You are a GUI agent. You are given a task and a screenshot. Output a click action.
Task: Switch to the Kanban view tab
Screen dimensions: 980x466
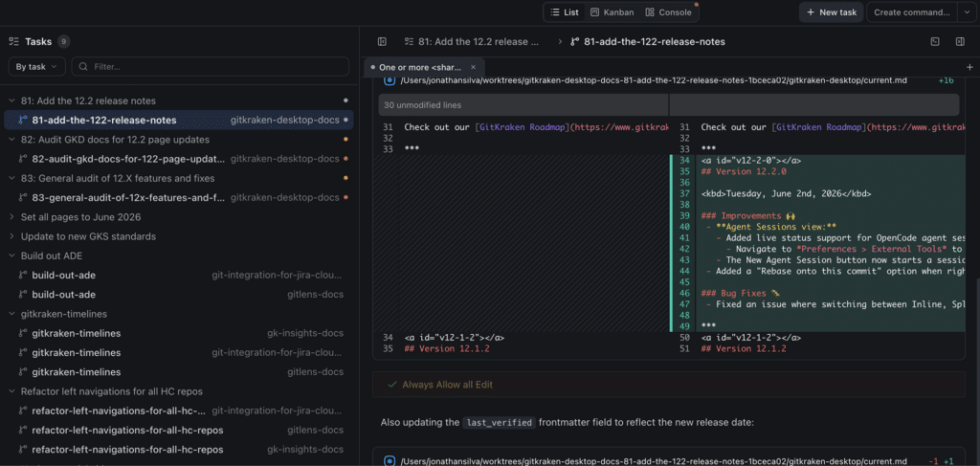(612, 11)
